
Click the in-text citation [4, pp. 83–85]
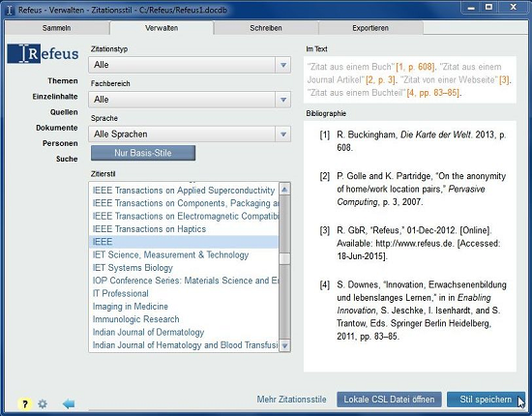tap(434, 93)
